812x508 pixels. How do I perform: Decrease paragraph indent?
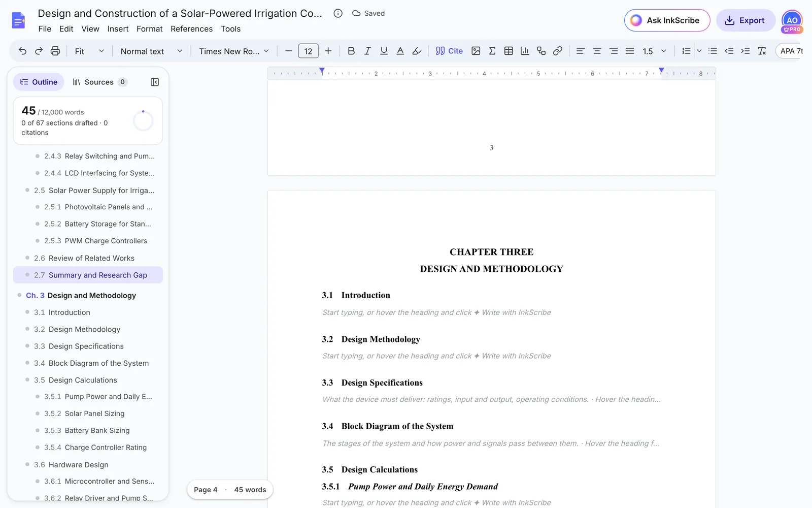(729, 51)
